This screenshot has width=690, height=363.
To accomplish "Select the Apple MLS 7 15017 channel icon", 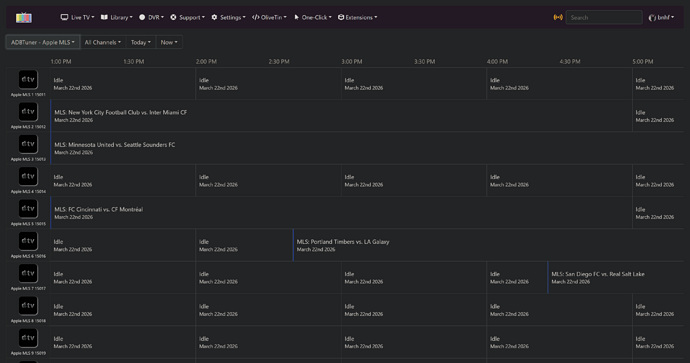I will (28, 273).
